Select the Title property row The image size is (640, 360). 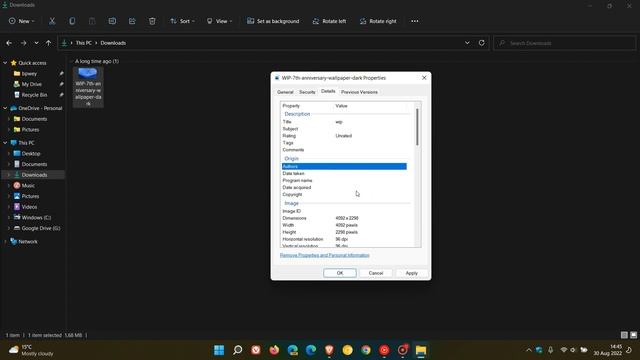344,122
